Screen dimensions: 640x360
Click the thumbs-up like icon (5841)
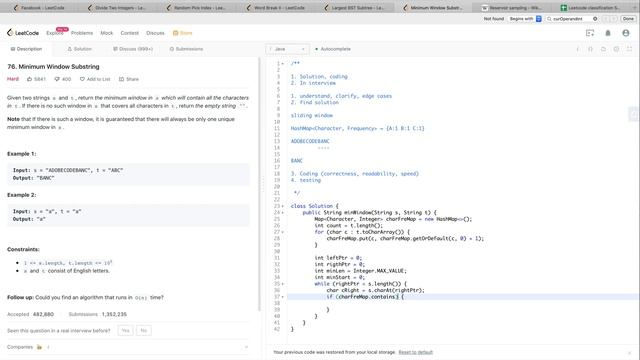[x=29, y=79]
